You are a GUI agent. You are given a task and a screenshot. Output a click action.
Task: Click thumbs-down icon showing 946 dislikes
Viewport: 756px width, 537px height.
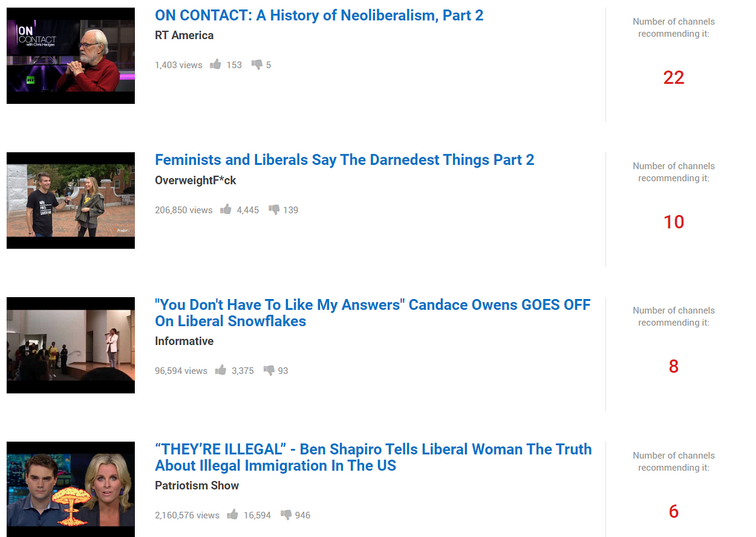[286, 514]
